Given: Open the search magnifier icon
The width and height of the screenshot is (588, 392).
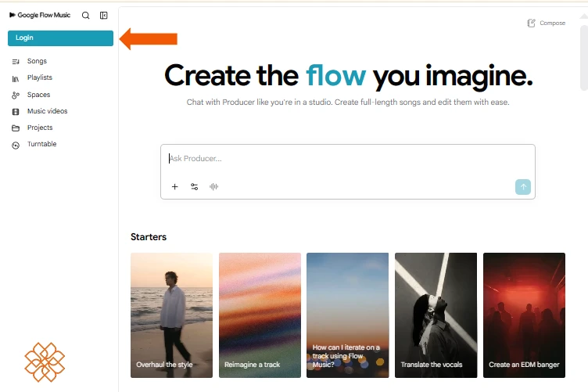Looking at the screenshot, I should [85, 16].
